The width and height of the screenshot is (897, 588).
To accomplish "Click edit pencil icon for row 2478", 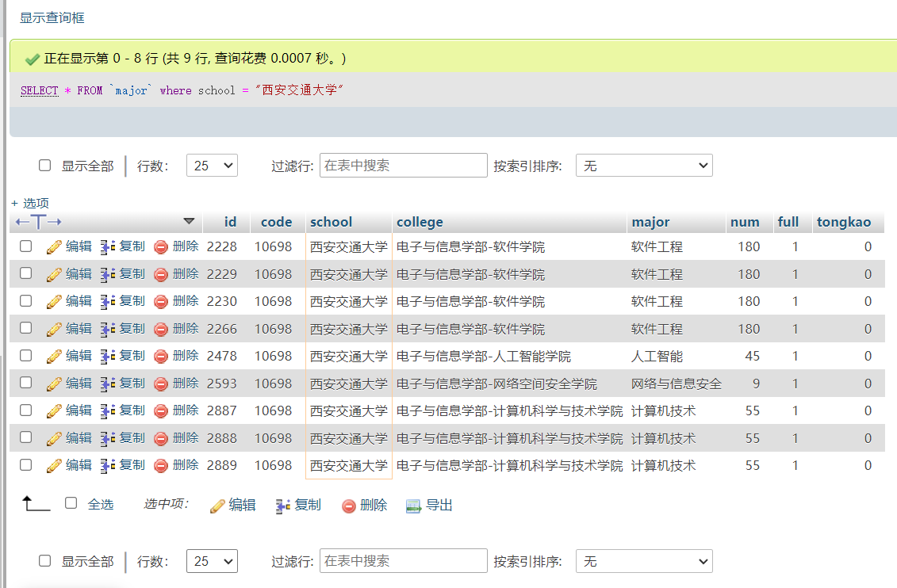I will [54, 356].
